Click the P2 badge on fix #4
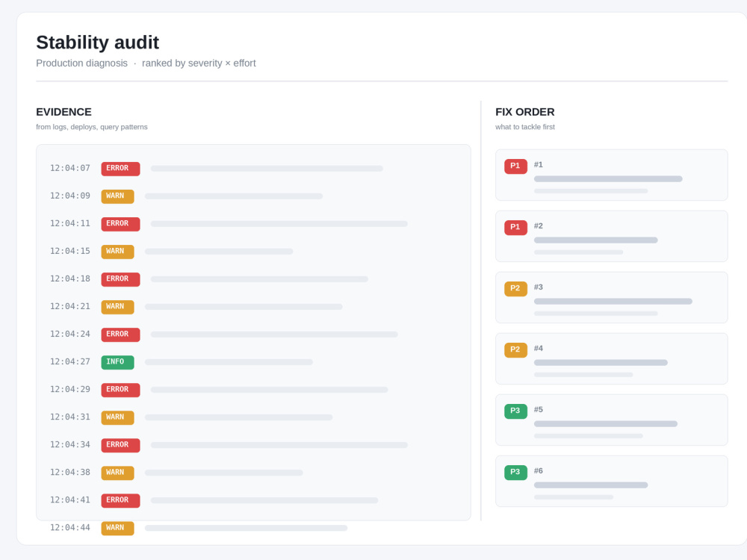This screenshot has height=560, width=747. [515, 349]
